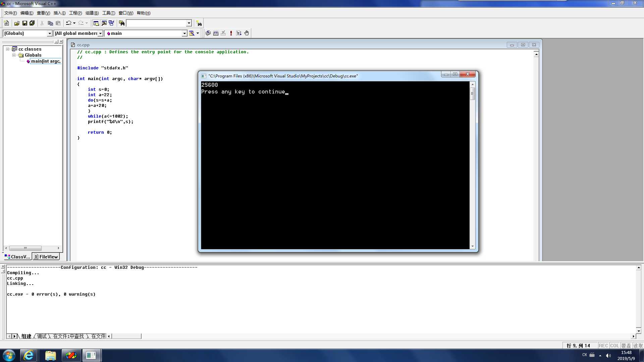The image size is (644, 362).
Task: Collapse the cc classes tree node
Action: coord(7,49)
